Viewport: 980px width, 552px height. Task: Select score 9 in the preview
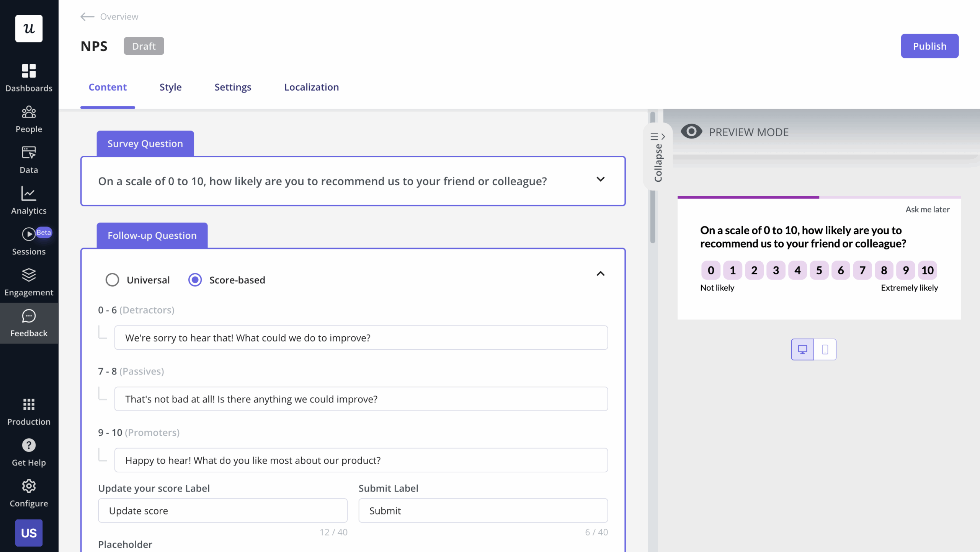[x=906, y=270]
